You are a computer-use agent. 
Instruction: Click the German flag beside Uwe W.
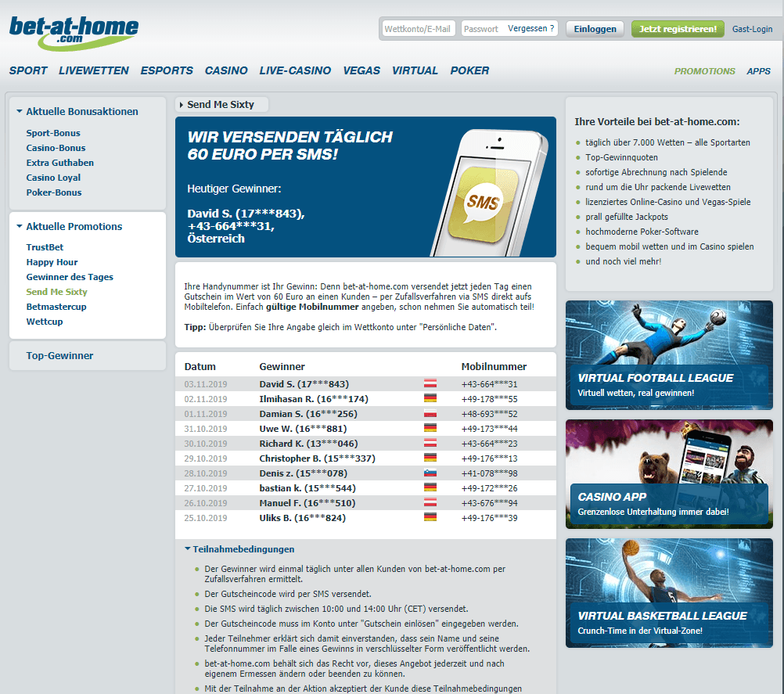[430, 428]
